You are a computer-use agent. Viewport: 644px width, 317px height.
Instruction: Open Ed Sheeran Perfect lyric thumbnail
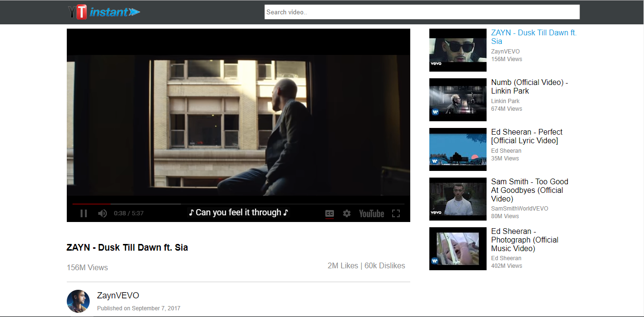coord(458,149)
